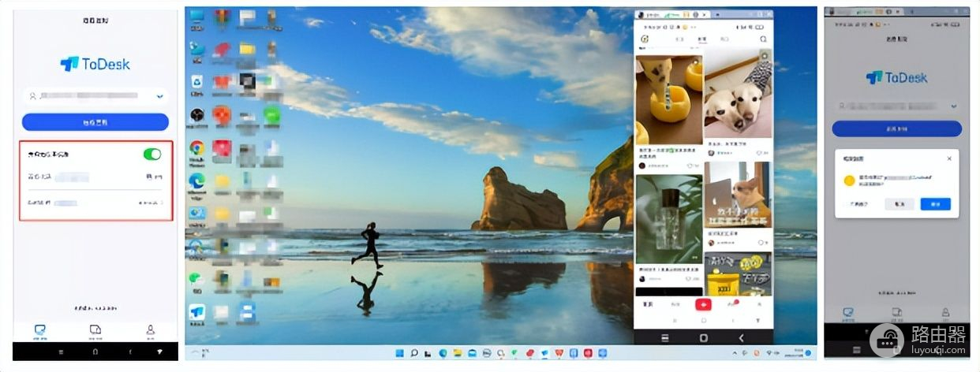This screenshot has height=372, width=980.
Task: Tap blue connect button behind the dialog
Action: pos(896,129)
